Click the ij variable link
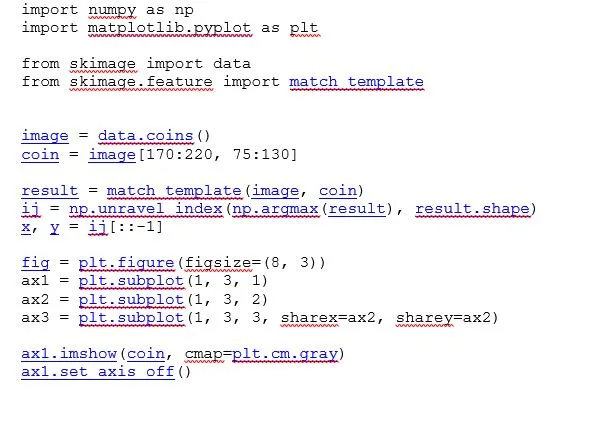Viewport: 608px width, 431px height. coord(31,209)
